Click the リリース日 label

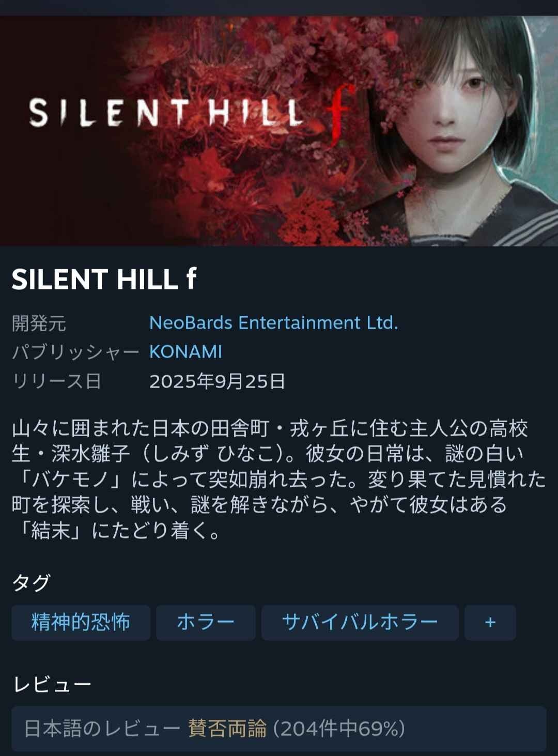56,381
